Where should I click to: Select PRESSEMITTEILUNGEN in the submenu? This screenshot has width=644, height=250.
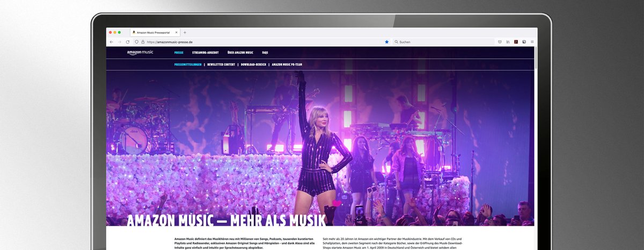(188, 65)
